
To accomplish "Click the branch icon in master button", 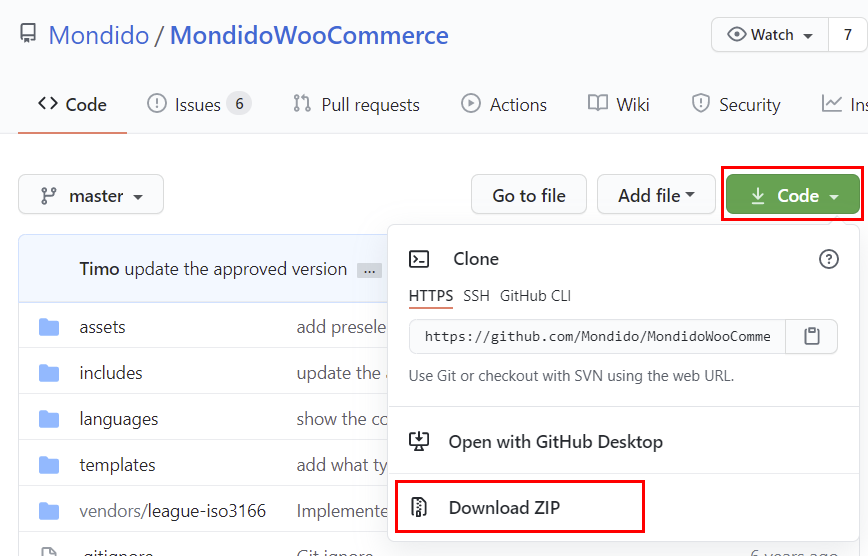I will [49, 195].
